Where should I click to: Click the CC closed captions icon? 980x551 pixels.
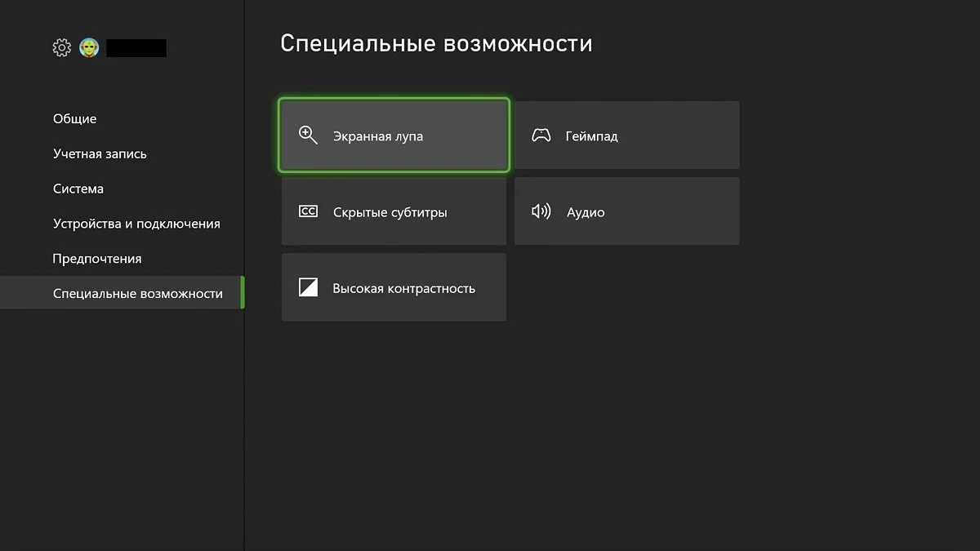pyautogui.click(x=308, y=211)
